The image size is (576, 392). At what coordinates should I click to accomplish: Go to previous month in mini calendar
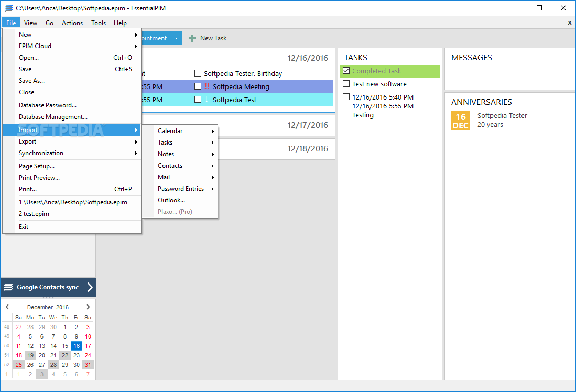point(7,307)
